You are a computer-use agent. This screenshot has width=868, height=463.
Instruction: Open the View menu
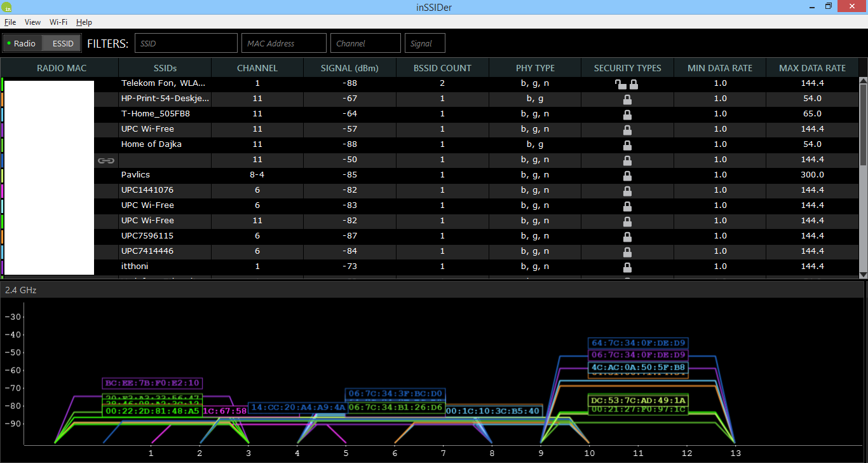pyautogui.click(x=32, y=22)
